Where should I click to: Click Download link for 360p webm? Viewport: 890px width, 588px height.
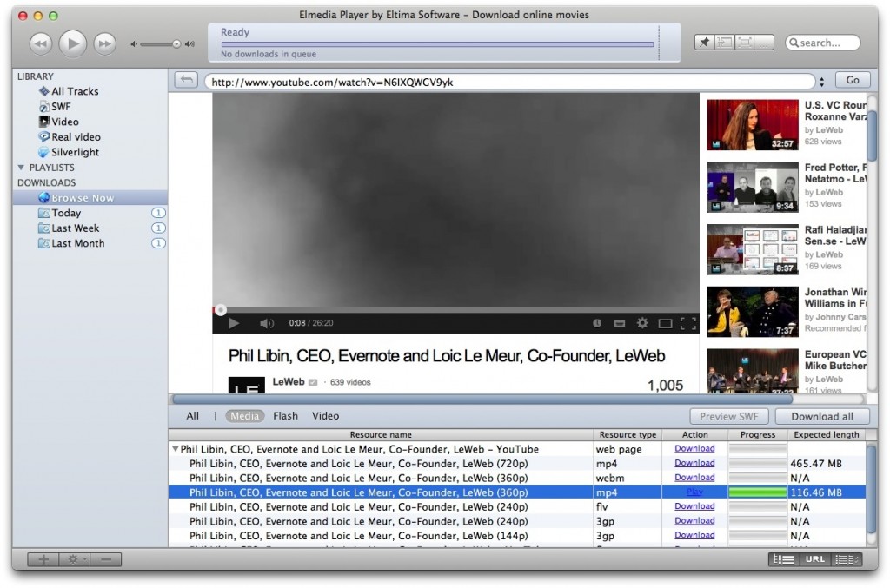(x=694, y=478)
